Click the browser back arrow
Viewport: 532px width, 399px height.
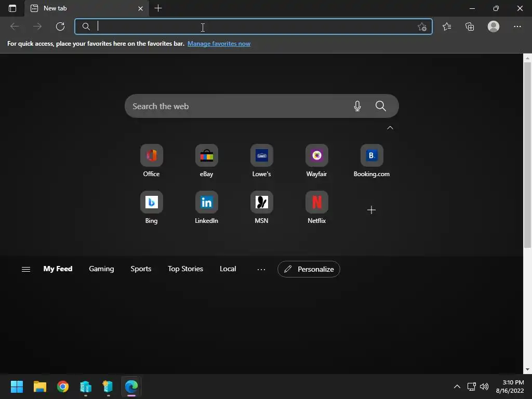[15, 26]
